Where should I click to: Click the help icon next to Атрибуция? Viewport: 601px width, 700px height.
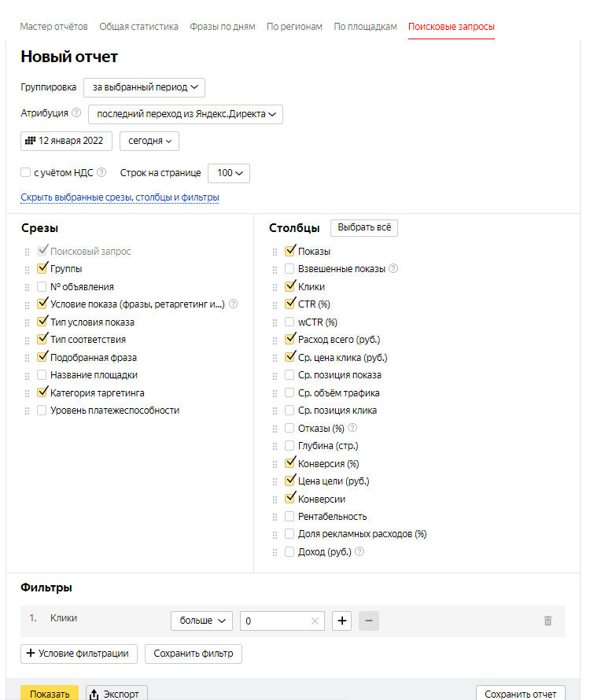point(76,112)
